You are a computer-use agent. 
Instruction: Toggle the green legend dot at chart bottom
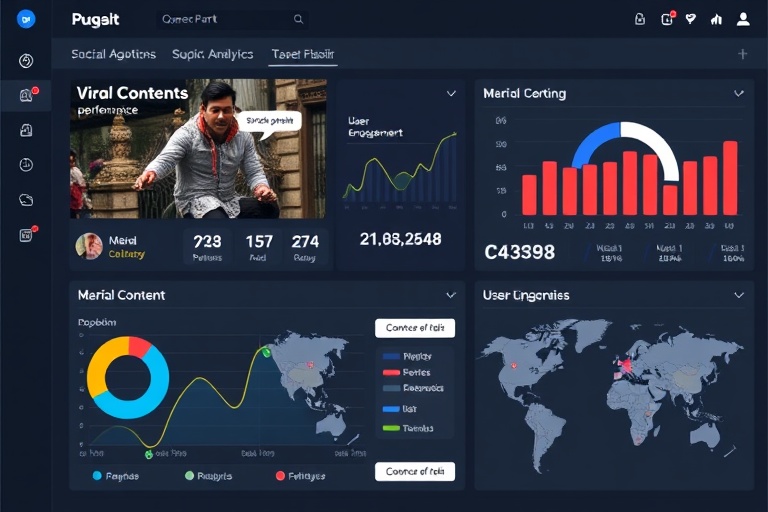point(190,476)
